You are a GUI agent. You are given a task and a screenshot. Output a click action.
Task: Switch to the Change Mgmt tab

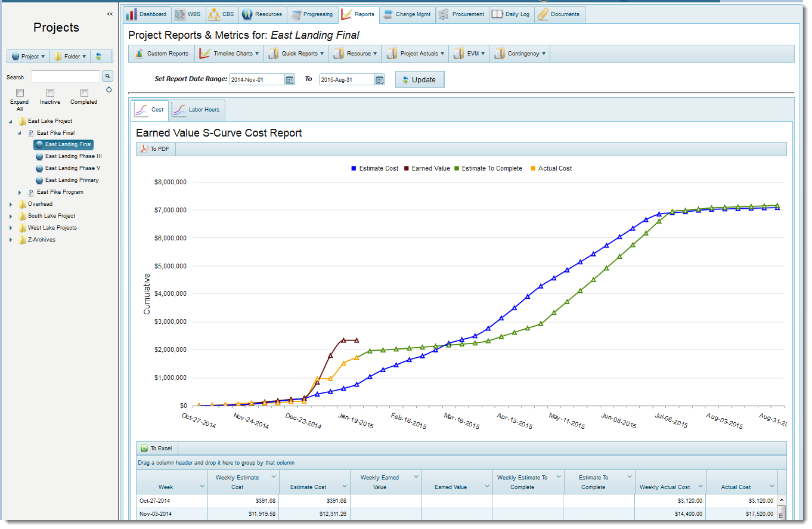407,14
